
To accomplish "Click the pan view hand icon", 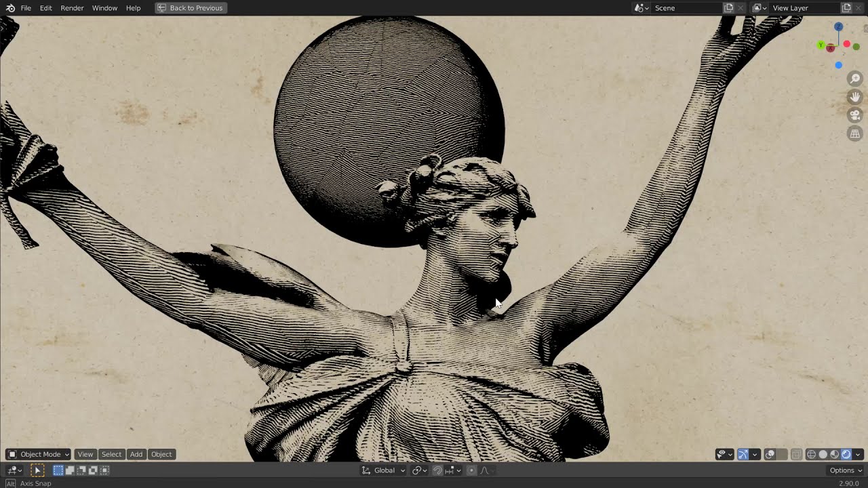I will (855, 97).
